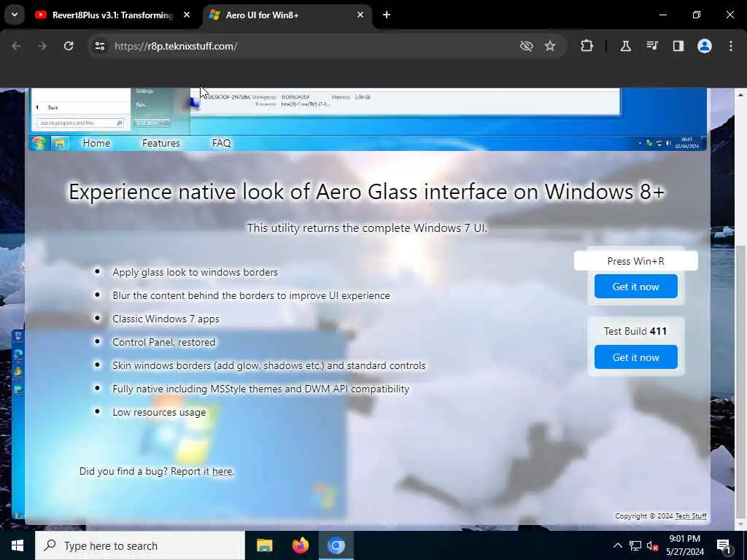The image size is (747, 560).
Task: Click Get it now under Press Win+R
Action: point(635,287)
